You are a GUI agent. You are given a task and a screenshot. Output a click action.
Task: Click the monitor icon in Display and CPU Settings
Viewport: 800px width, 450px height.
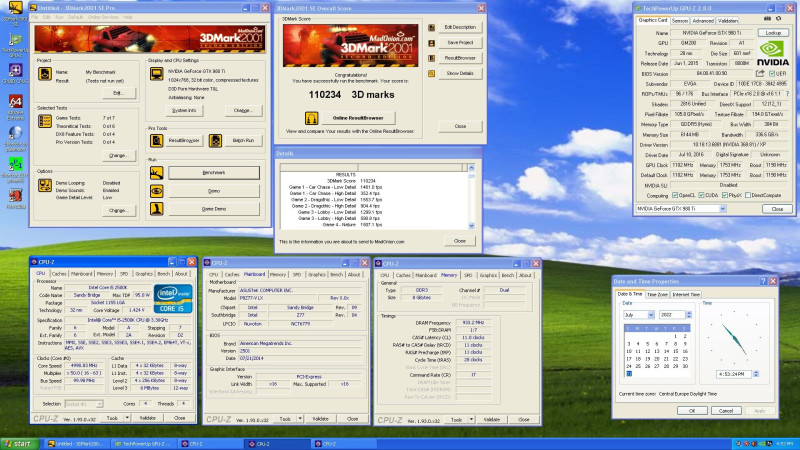pyautogui.click(x=157, y=74)
